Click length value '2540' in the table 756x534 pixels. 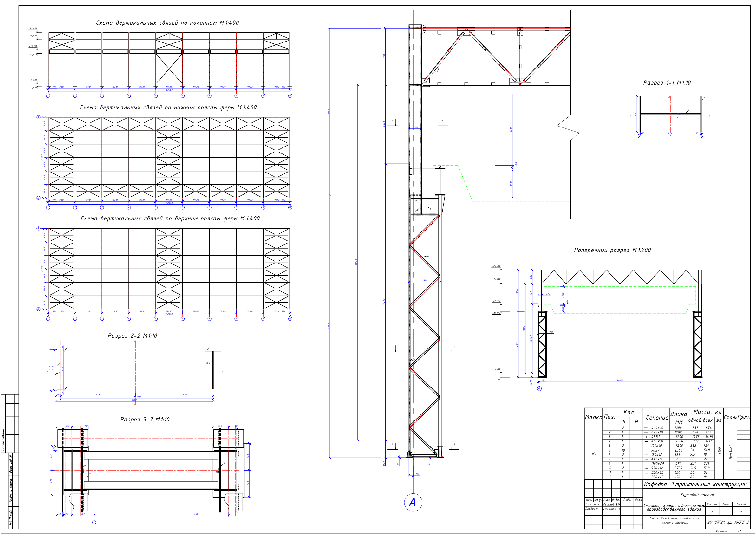click(679, 450)
